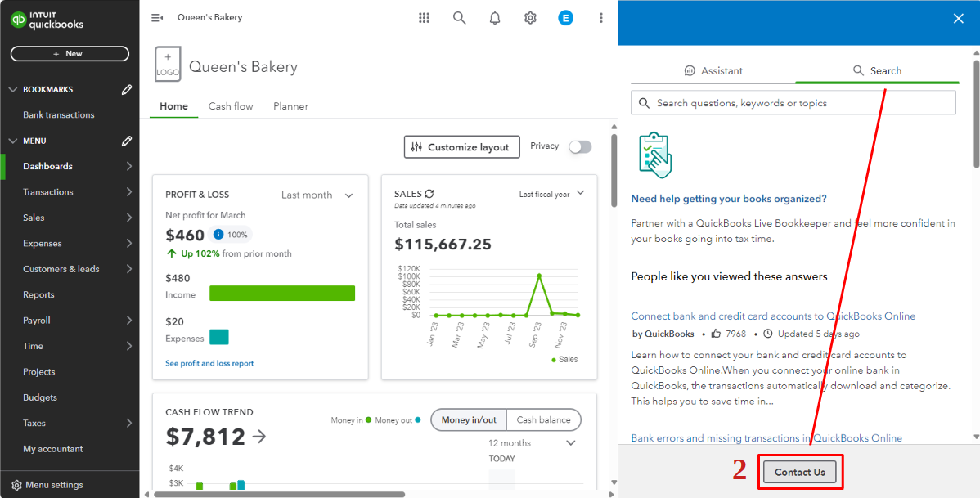The image size is (980, 498).
Task: Toggle the Privacy switch
Action: coord(580,146)
